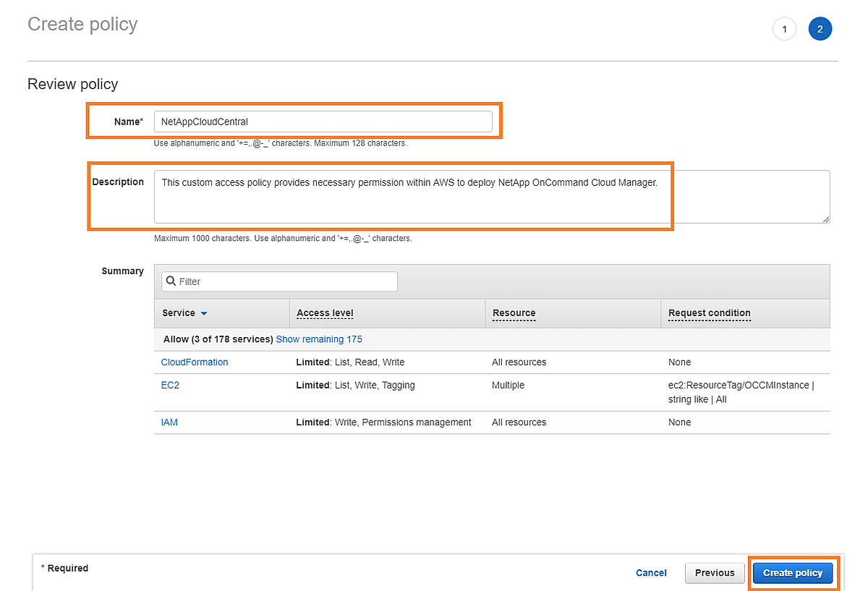
Task: Go to step 1 circle indicator
Action: pyautogui.click(x=784, y=30)
